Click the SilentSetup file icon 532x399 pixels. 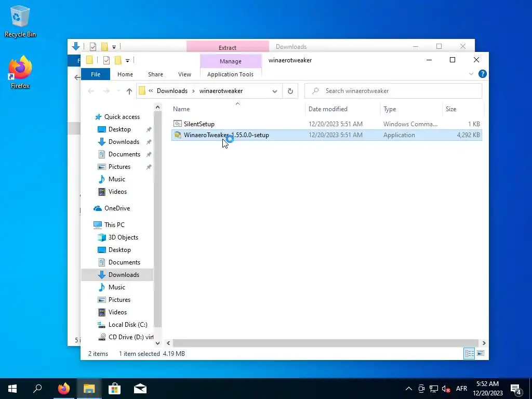(x=178, y=124)
